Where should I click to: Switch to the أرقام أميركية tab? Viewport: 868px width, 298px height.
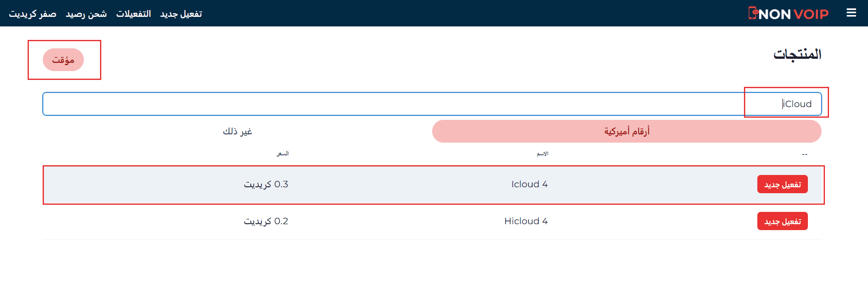click(626, 131)
